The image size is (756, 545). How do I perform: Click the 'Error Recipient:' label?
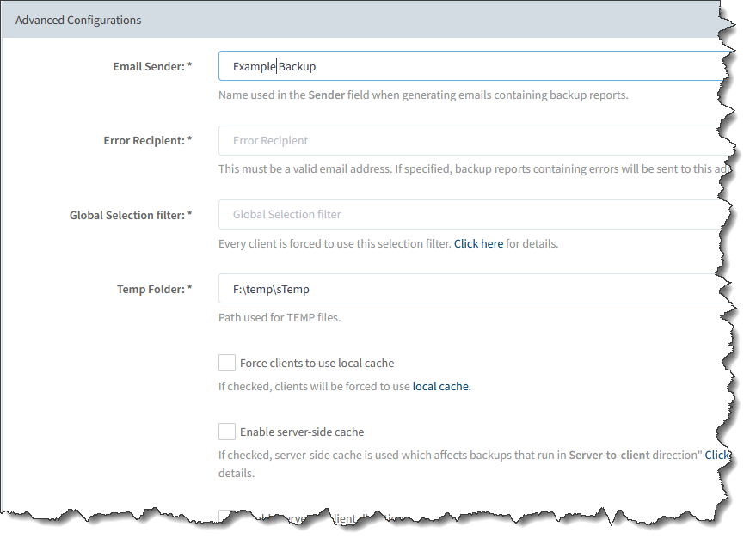148,141
